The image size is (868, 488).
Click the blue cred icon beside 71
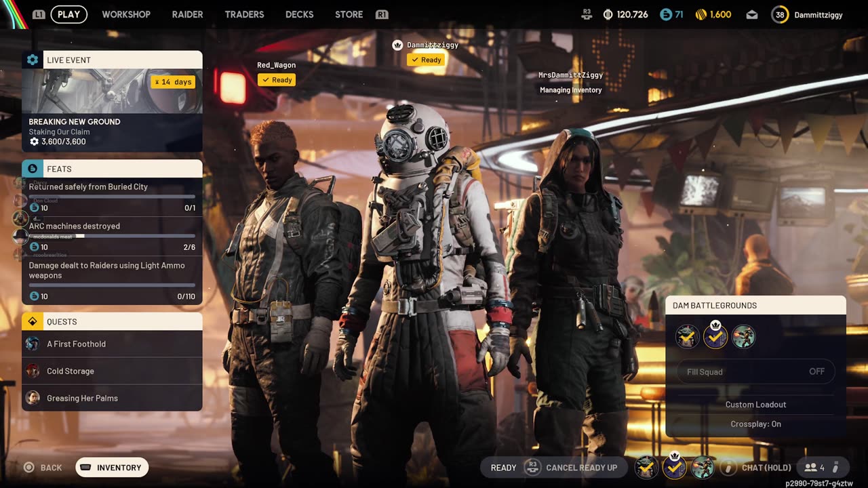pyautogui.click(x=665, y=14)
